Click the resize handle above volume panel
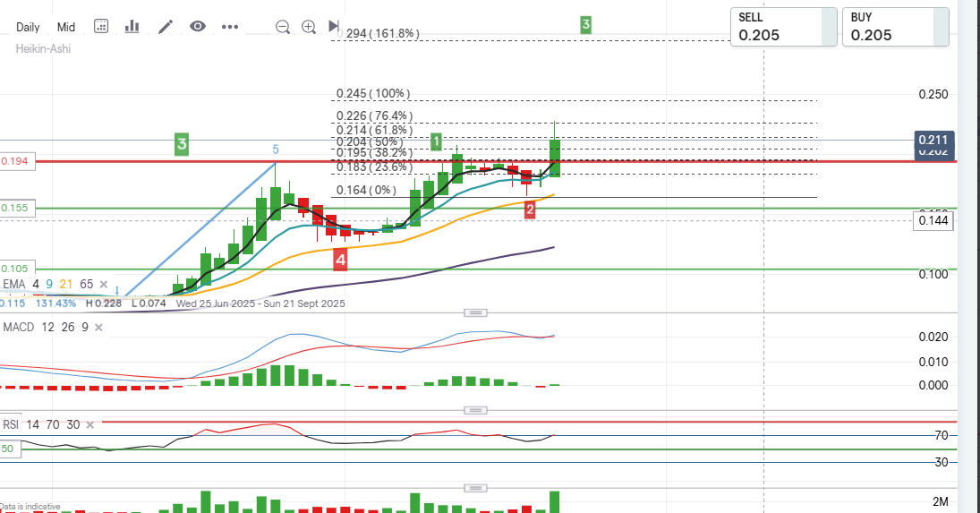This screenshot has height=513, width=980. pyautogui.click(x=475, y=488)
